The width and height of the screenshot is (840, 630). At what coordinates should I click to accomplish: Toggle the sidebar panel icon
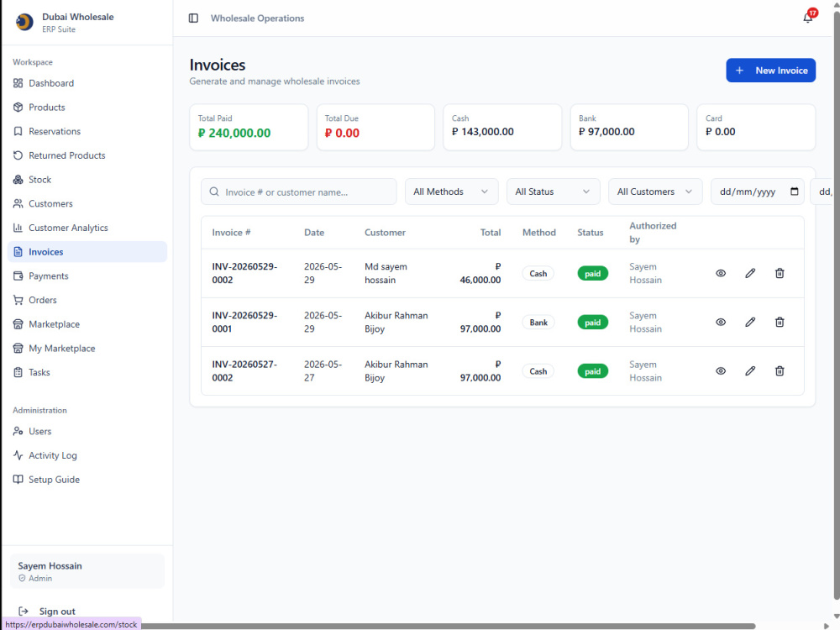click(193, 18)
